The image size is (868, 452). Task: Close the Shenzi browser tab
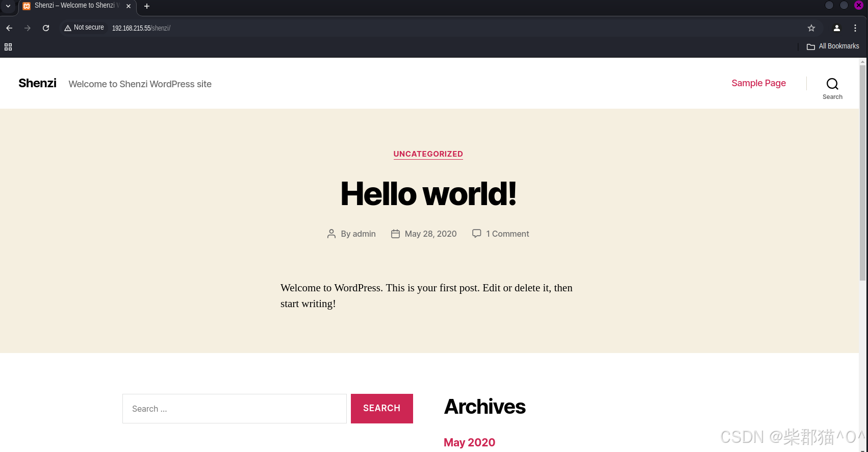pos(129,6)
